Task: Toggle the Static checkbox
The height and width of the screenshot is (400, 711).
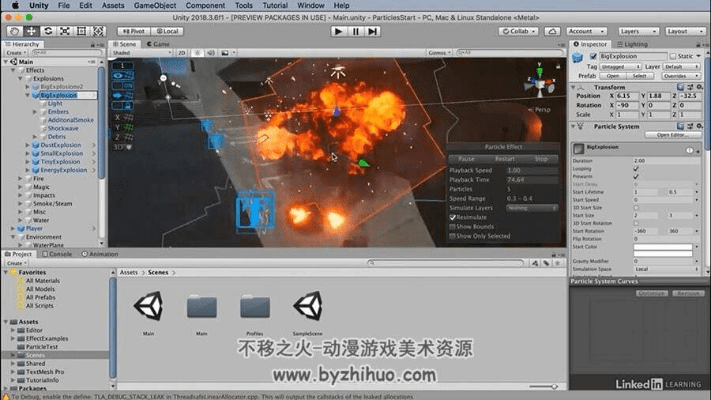Action: click(x=673, y=56)
